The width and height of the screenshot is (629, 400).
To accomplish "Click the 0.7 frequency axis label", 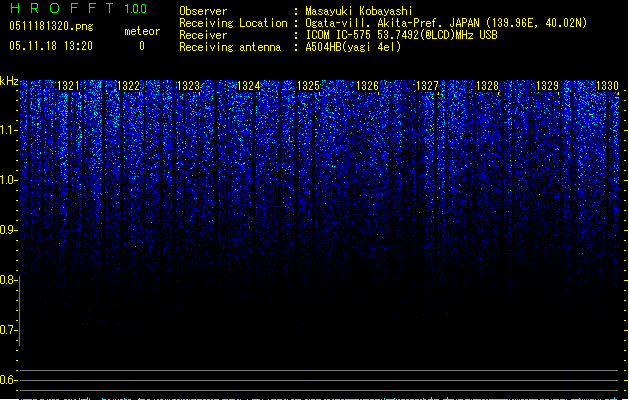I will point(8,330).
